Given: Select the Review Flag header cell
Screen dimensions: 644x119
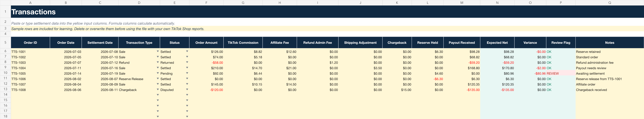Looking at the screenshot, I should 561,43.
